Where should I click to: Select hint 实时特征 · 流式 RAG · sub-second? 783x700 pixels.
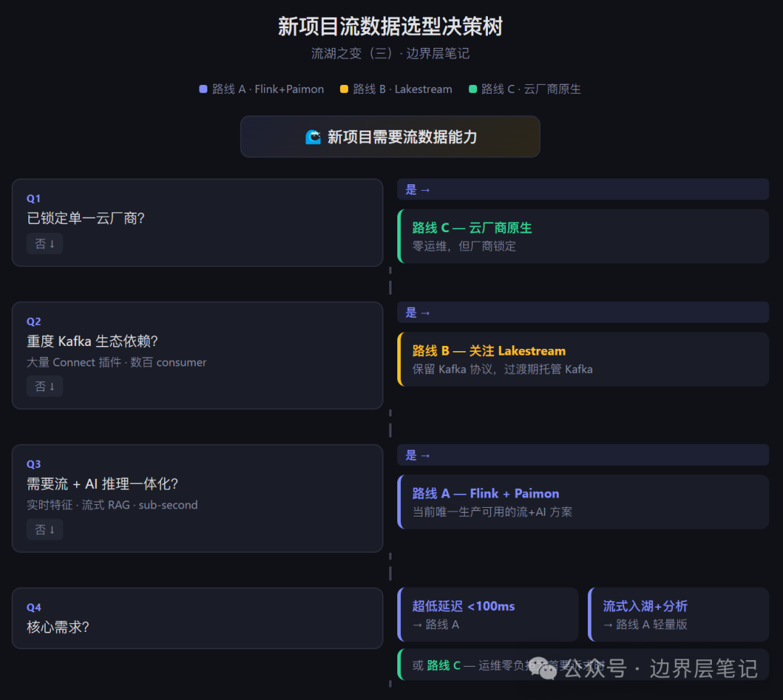(112, 505)
